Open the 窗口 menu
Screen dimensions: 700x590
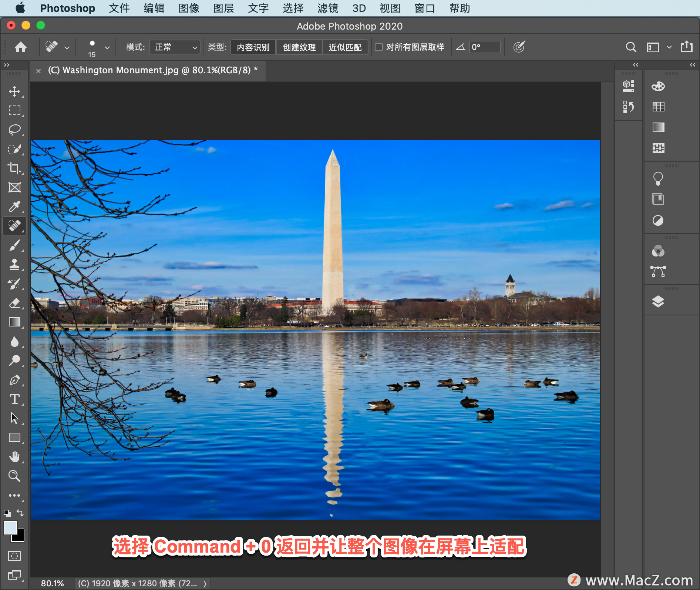[425, 8]
